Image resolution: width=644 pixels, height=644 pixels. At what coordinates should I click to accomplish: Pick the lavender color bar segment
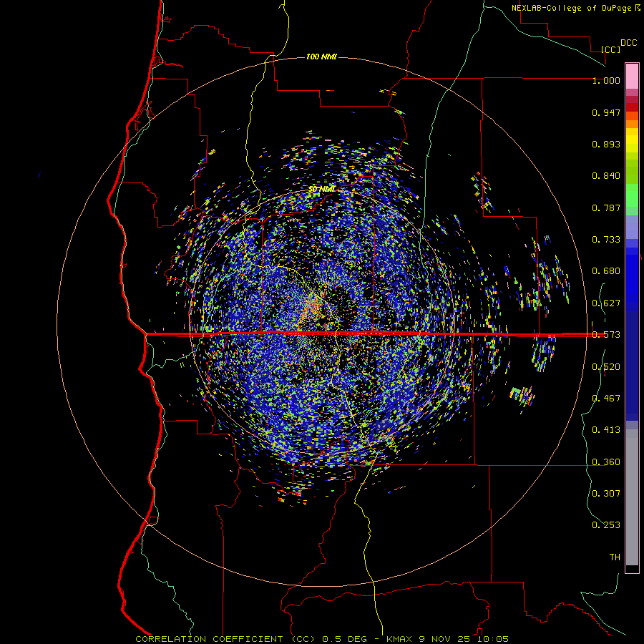tap(632, 227)
